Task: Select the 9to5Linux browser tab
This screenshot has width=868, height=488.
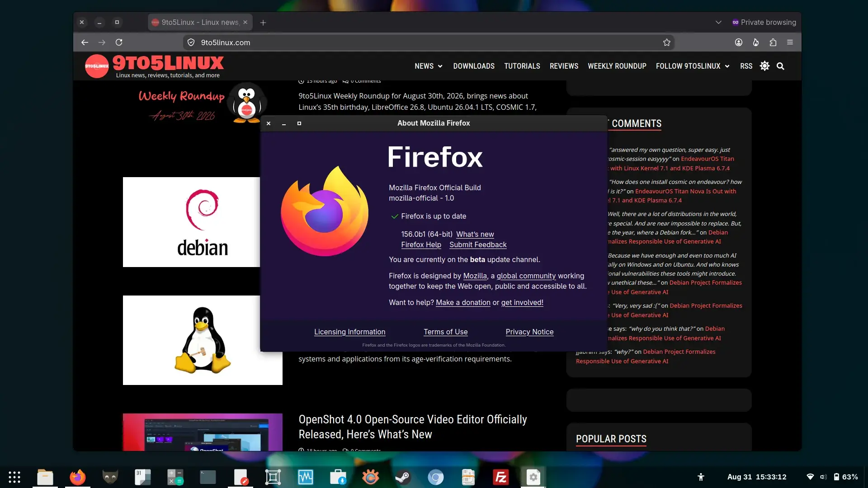Action: click(197, 22)
